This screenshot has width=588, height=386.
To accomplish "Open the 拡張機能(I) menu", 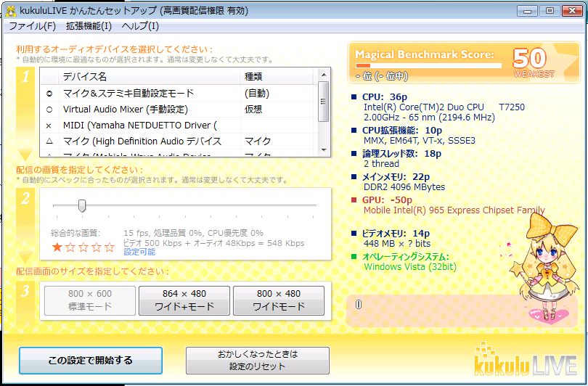I will (89, 26).
